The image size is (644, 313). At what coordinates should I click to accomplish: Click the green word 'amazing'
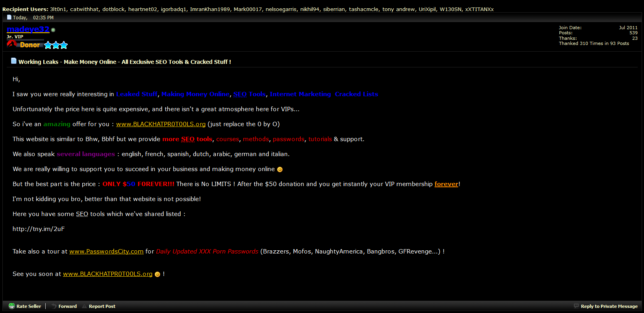[x=57, y=124]
